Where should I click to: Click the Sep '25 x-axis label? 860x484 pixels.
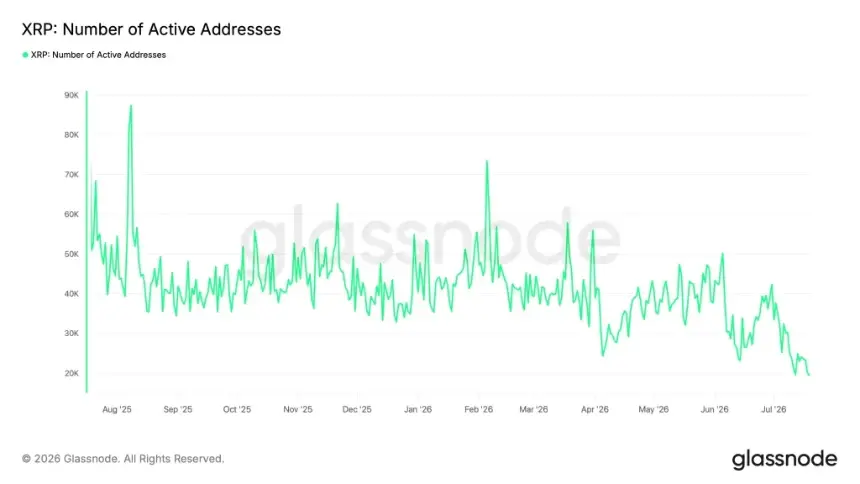click(x=178, y=409)
